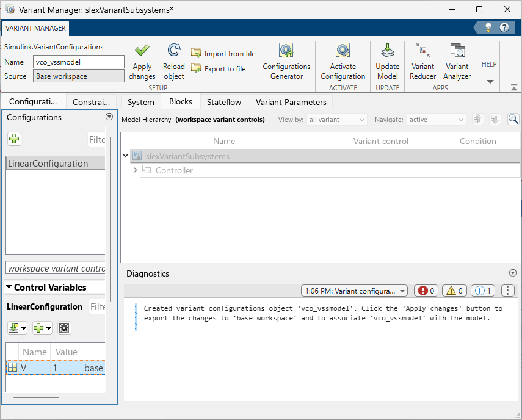Select the workspace variant controls entry
Image resolution: width=522 pixels, height=420 pixels.
[x=56, y=268]
